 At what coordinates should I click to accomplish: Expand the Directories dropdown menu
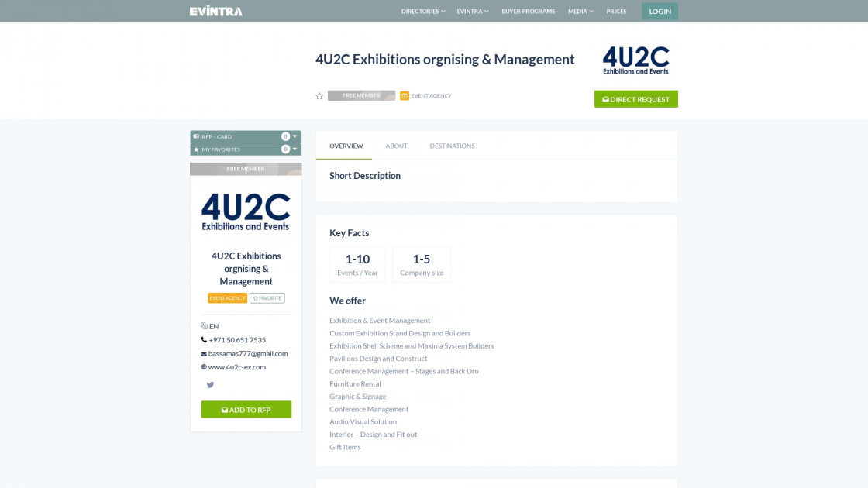[422, 11]
